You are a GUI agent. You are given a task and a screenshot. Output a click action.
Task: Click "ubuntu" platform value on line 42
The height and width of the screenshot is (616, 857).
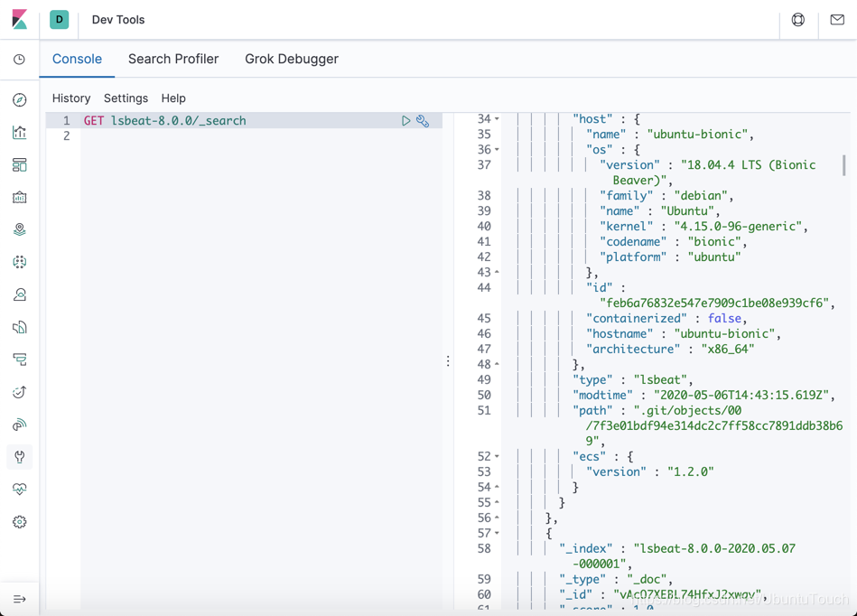pyautogui.click(x=713, y=257)
